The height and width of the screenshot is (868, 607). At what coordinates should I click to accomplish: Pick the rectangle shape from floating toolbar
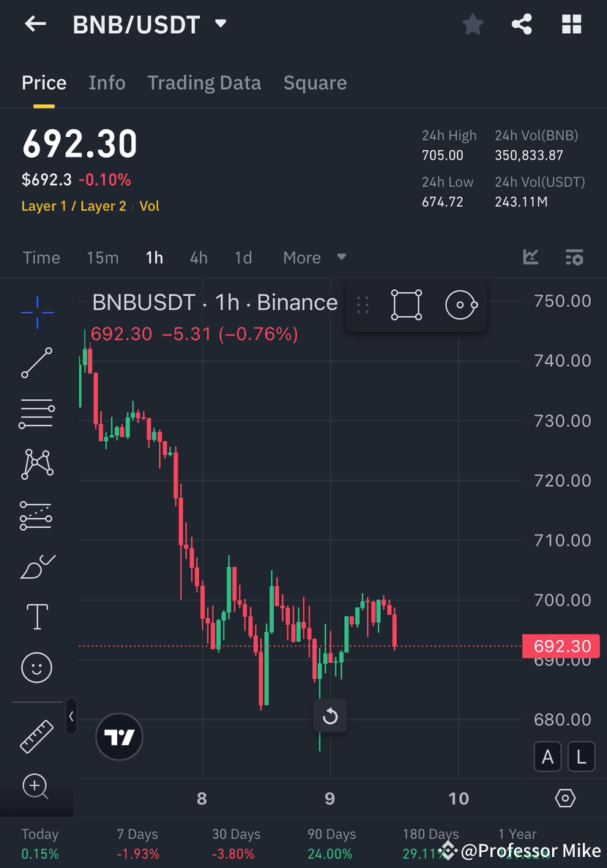pyautogui.click(x=406, y=304)
